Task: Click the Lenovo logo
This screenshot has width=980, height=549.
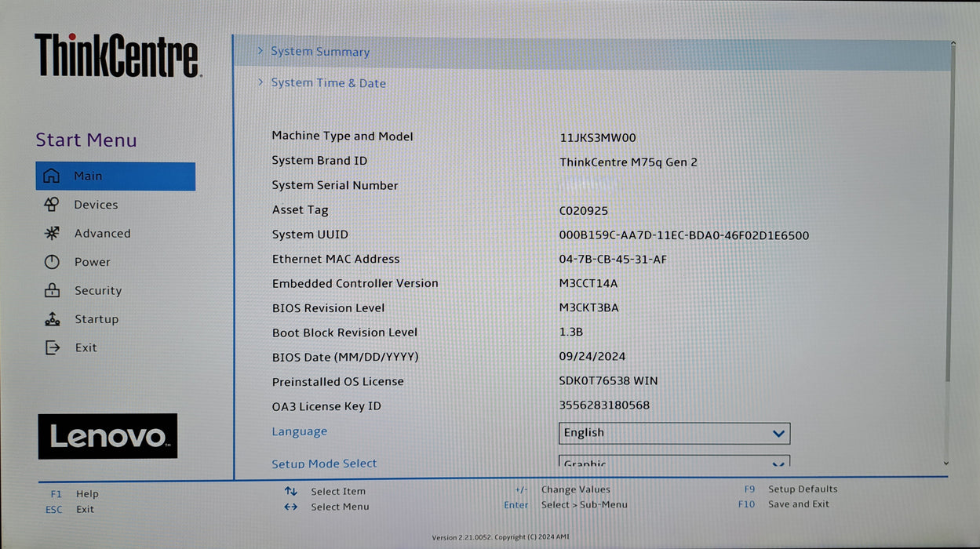Action: tap(107, 436)
